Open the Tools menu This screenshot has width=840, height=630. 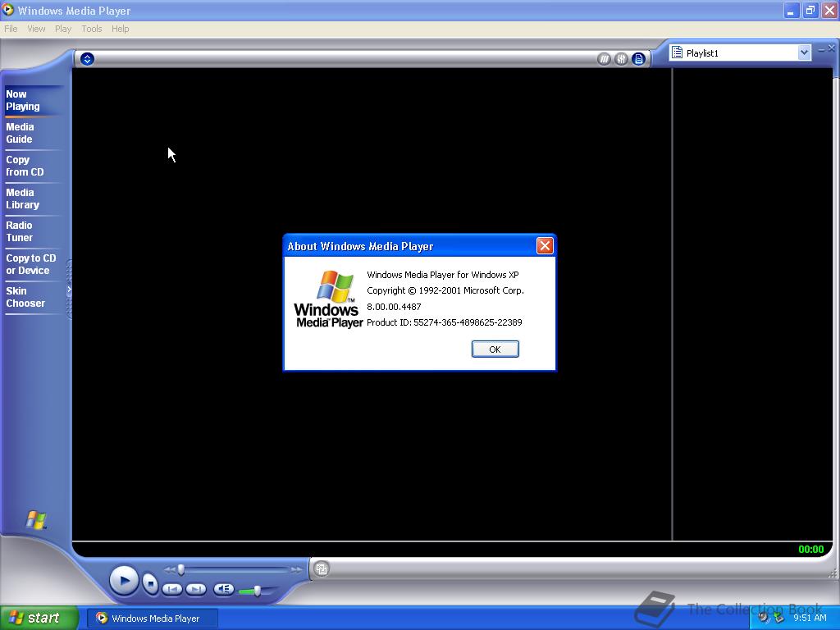(92, 29)
